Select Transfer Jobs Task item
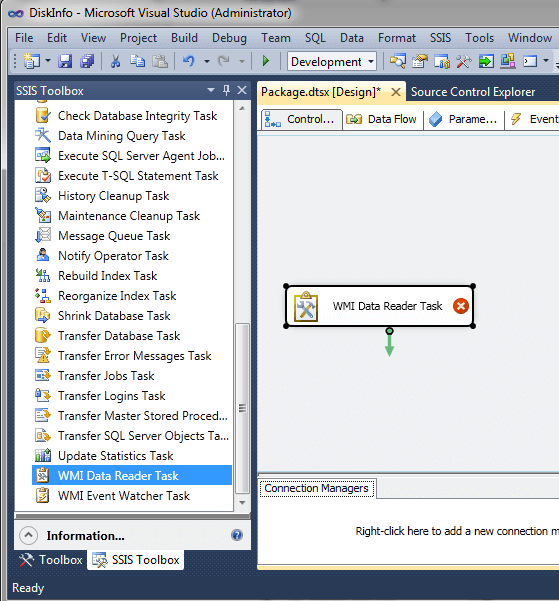Screen dimensions: 559x601 coord(132,376)
